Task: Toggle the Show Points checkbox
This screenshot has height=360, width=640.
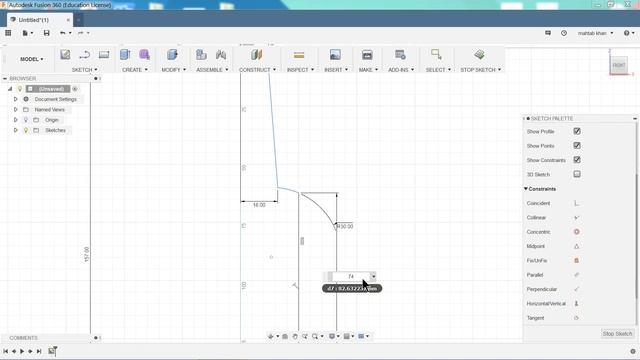Action: pos(577,146)
